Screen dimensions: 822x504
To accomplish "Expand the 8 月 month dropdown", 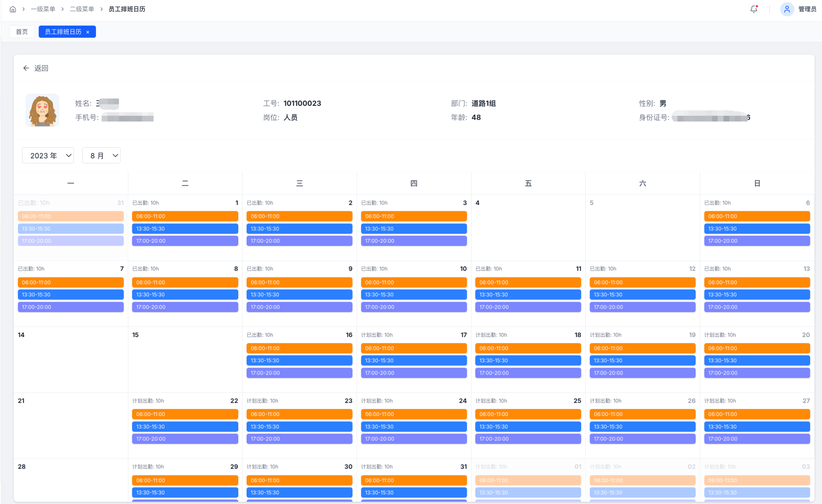I will tap(101, 155).
